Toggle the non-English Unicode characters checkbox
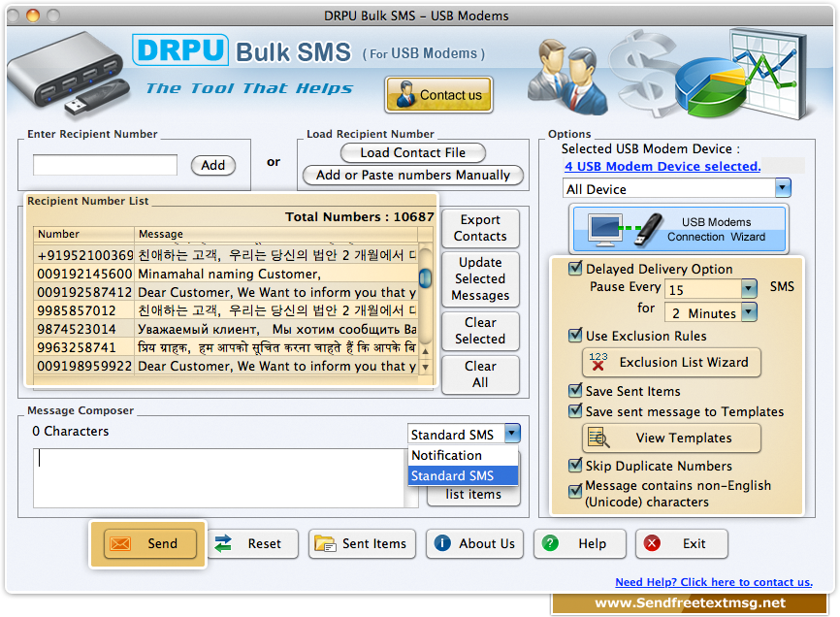The image size is (840, 617). tap(575, 491)
